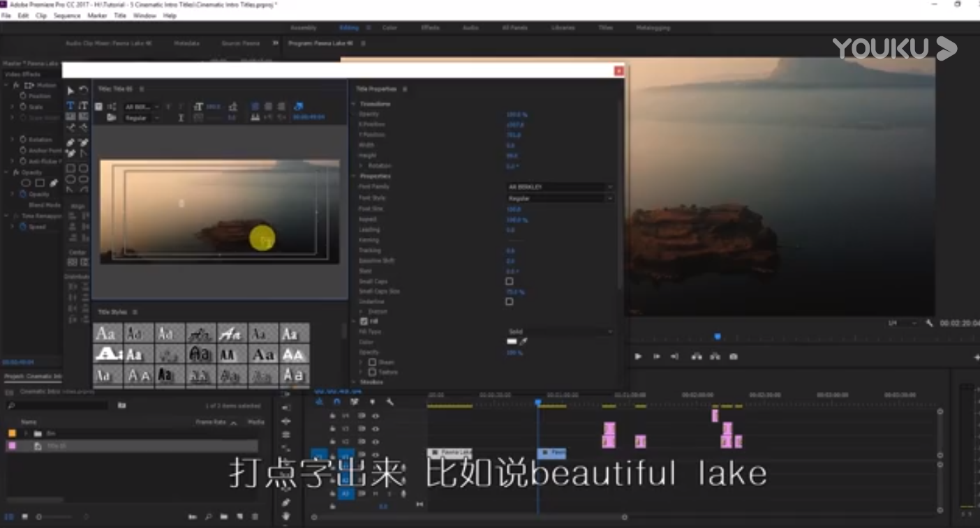Viewport: 980px width, 528px height.
Task: Click Go to Out point button
Action: point(674,356)
